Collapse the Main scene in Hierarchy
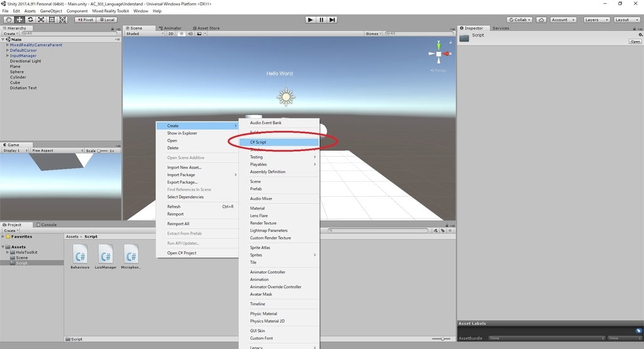Image resolution: width=644 pixels, height=349 pixels. 3,40
